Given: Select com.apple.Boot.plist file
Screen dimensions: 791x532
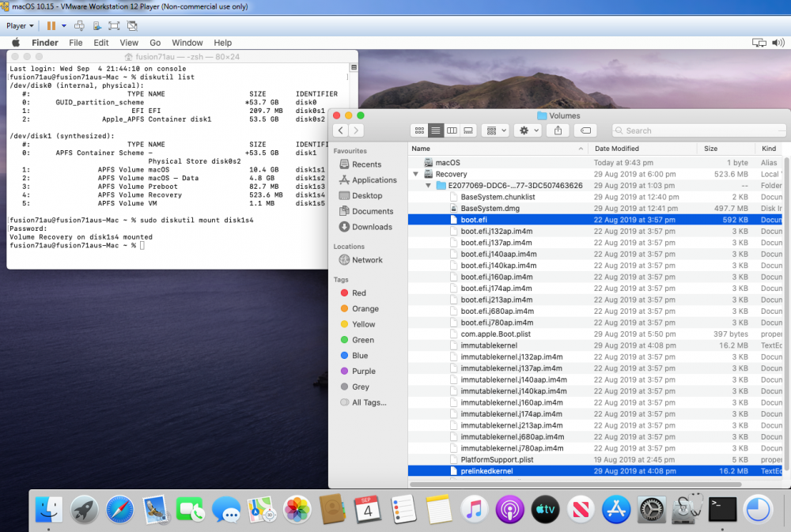Looking at the screenshot, I should coord(596,334).
